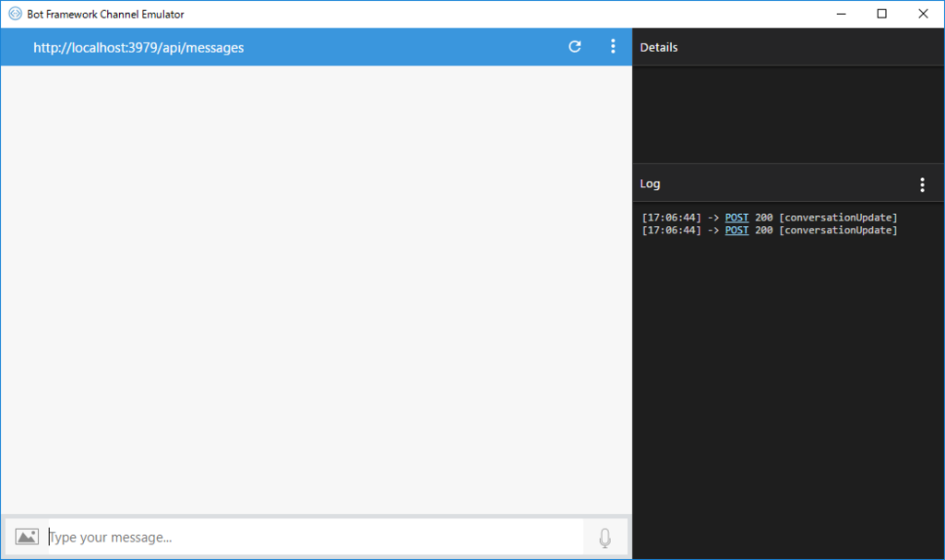945x560 pixels.
Task: Click the refresh conversation icon
Action: [575, 46]
